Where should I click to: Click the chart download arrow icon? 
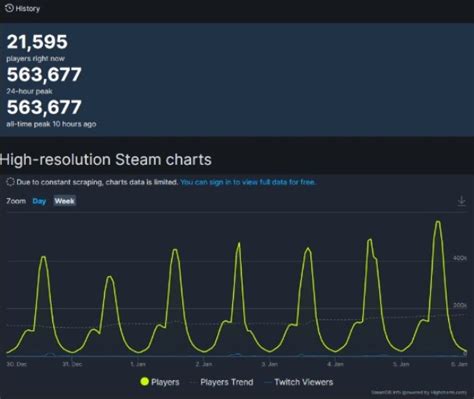click(461, 201)
